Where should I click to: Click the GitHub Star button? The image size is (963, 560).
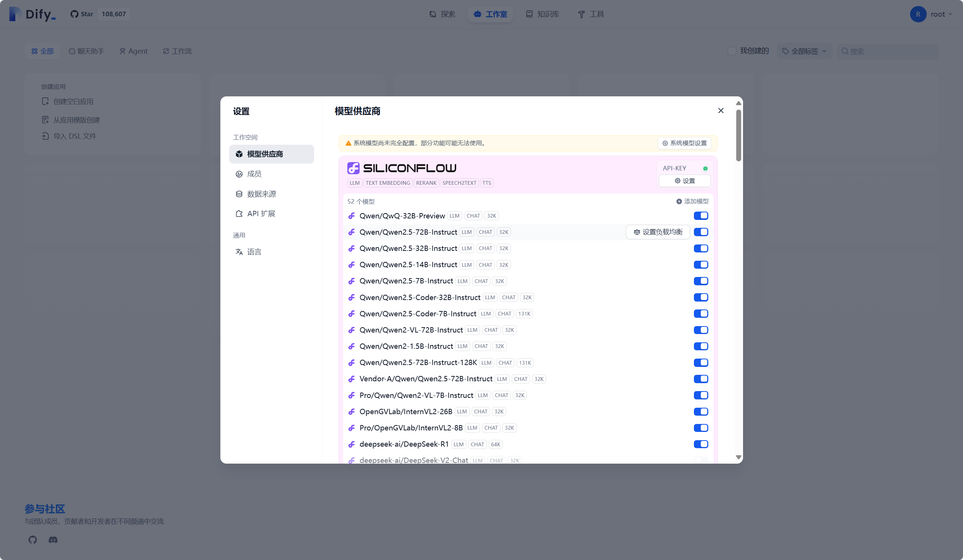point(82,14)
